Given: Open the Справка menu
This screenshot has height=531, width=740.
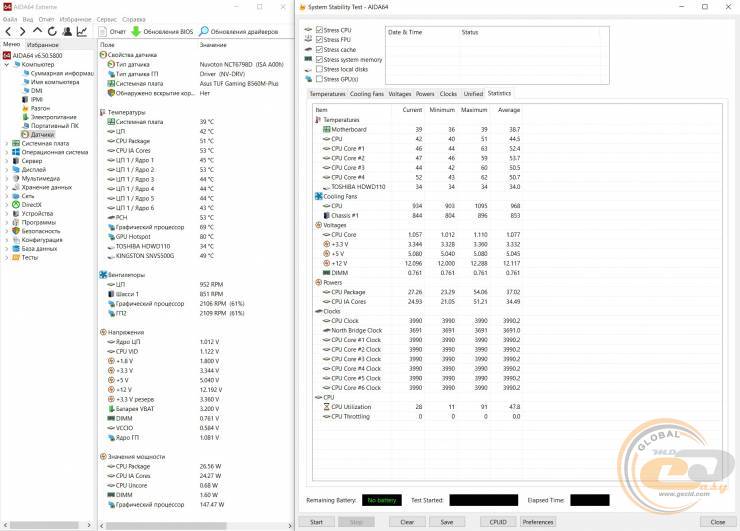Looking at the screenshot, I should (134, 19).
